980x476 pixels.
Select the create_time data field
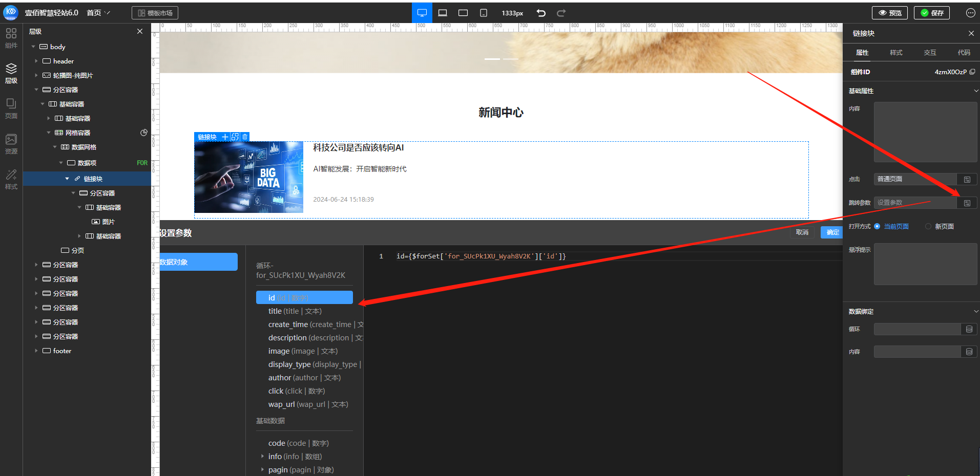click(316, 324)
